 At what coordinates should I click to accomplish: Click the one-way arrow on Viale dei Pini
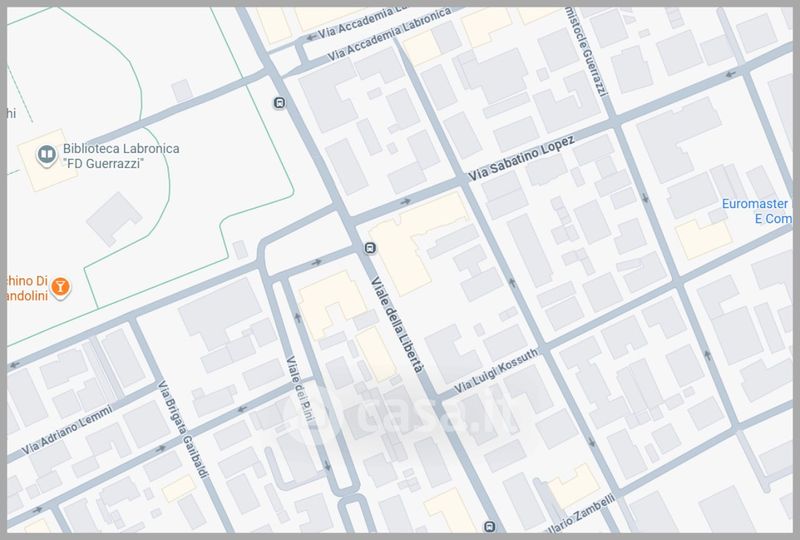tap(297, 318)
